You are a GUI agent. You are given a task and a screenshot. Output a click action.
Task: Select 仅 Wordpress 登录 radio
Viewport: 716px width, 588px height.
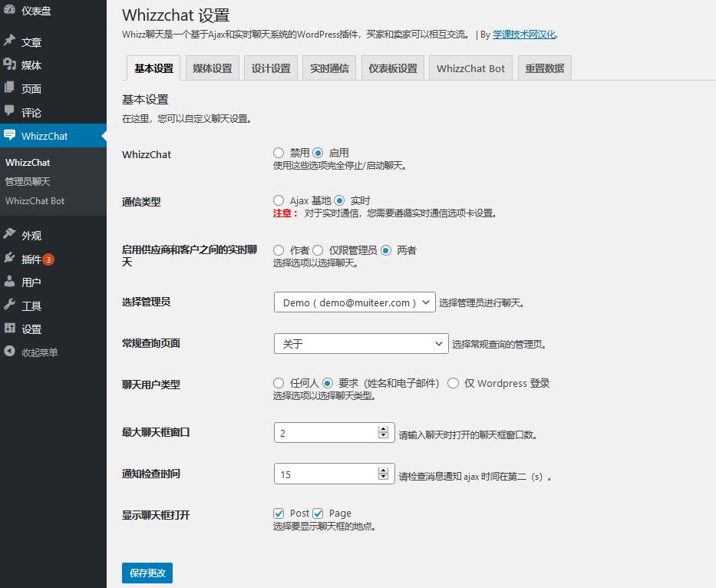pyautogui.click(x=453, y=383)
